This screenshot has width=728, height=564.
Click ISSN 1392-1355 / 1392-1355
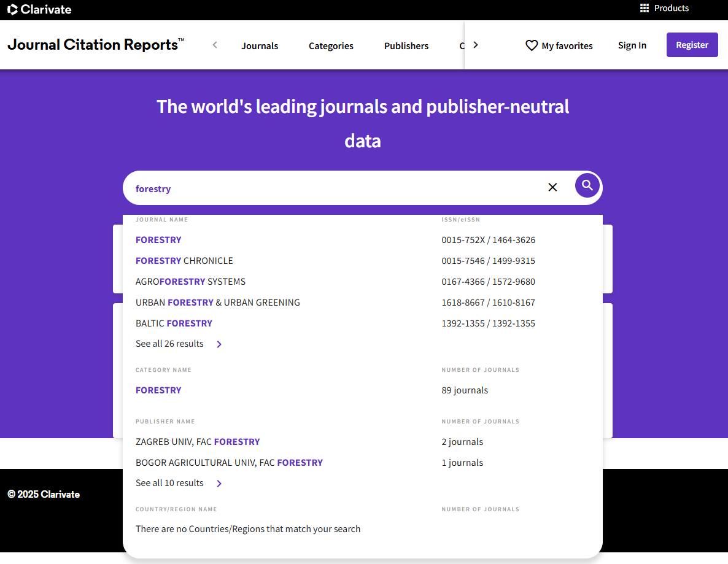click(489, 323)
